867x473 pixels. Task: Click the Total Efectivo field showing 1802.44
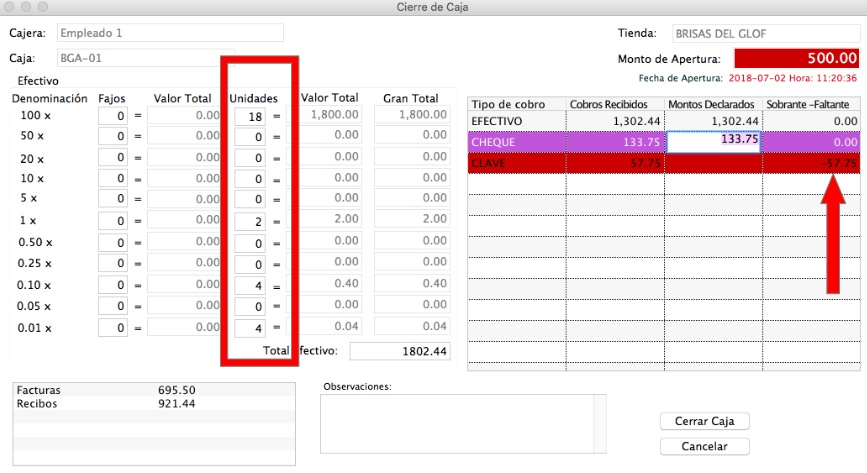[400, 351]
